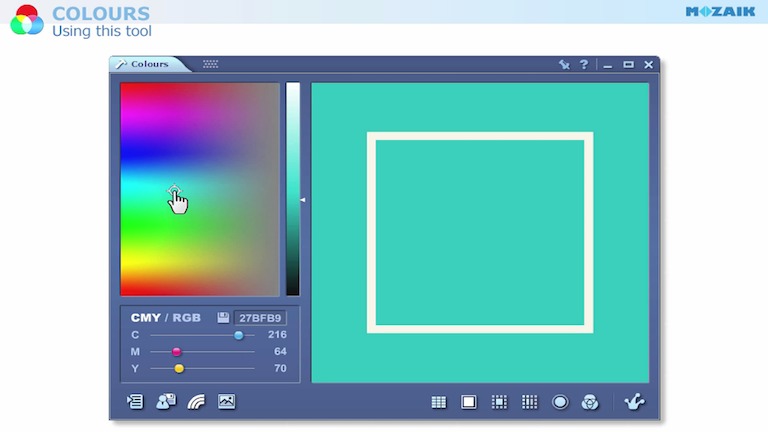Switch colour mode to CMY
The height and width of the screenshot is (432, 768).
tap(145, 318)
